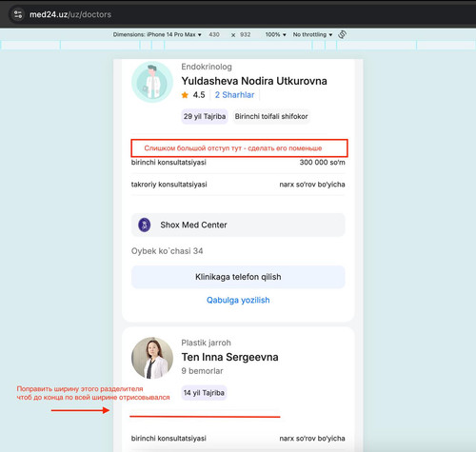Click the Plastik jarroh specialty label
476x452 pixels.
[x=206, y=343]
